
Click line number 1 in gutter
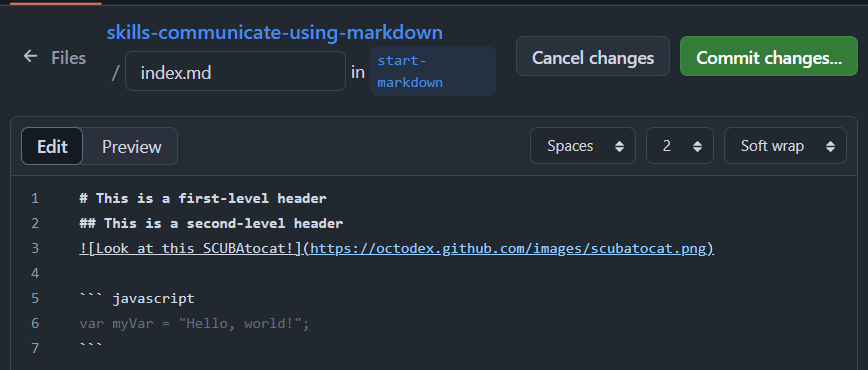click(x=35, y=198)
